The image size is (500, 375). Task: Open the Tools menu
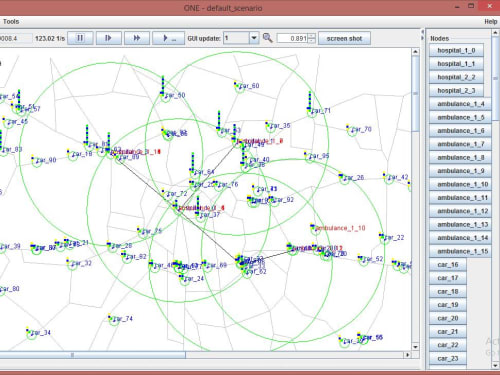point(11,21)
